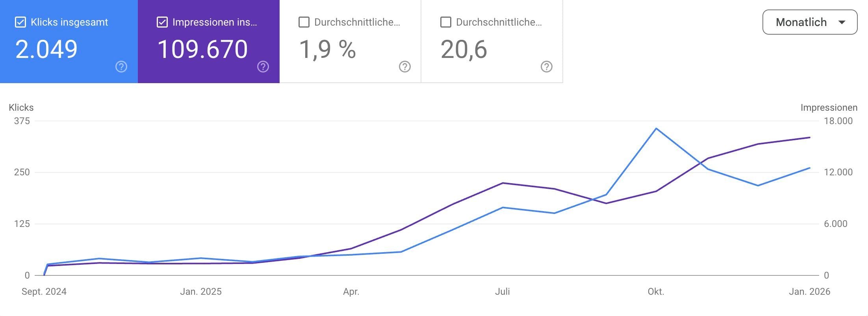Select the Impressionen insgesamt metric card
This screenshot has height=316, width=868.
[x=208, y=41]
